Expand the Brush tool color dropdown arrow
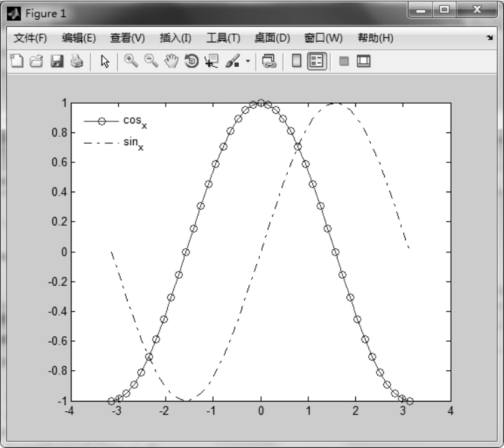 click(248, 62)
